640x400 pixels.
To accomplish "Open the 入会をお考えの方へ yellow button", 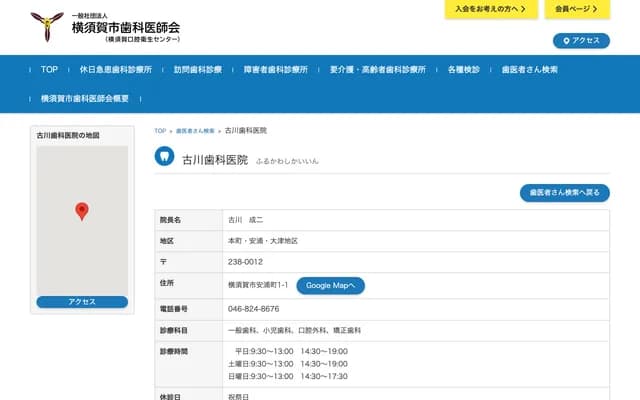I will (x=490, y=9).
